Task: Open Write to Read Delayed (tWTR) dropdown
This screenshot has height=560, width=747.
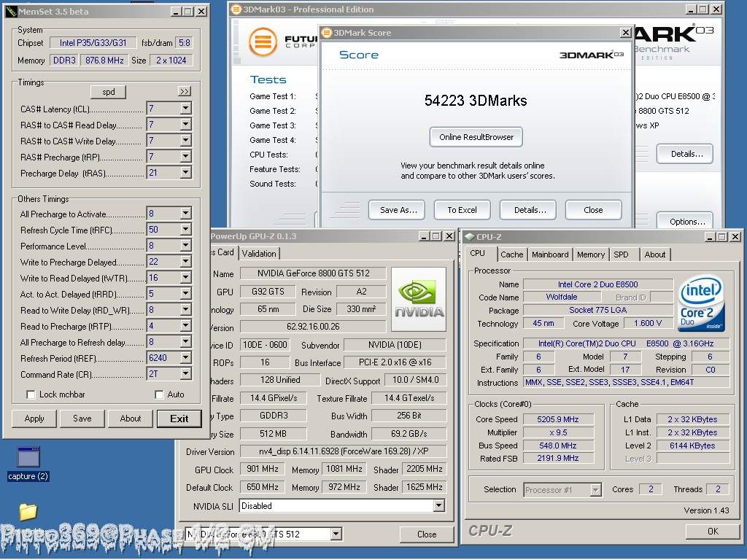Action: point(186,278)
